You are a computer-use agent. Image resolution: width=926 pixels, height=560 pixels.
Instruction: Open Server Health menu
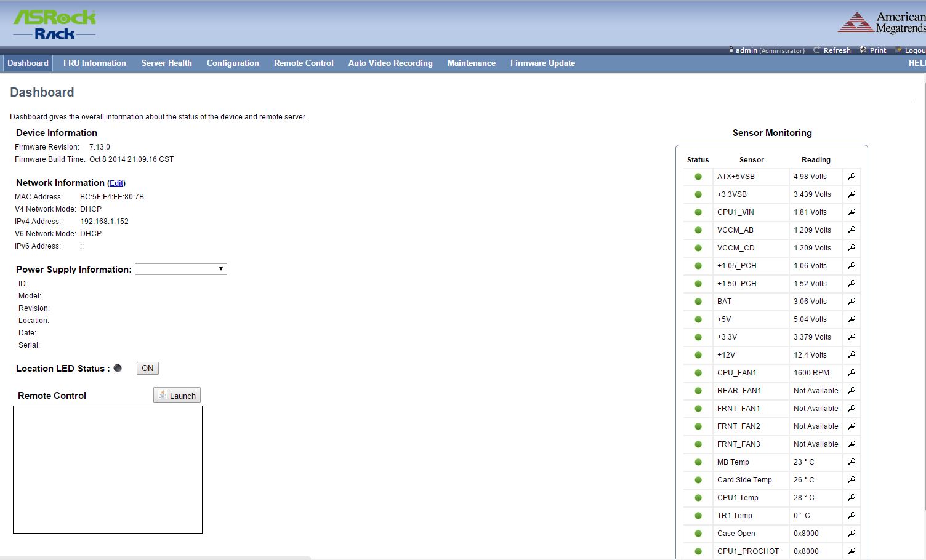coord(167,63)
